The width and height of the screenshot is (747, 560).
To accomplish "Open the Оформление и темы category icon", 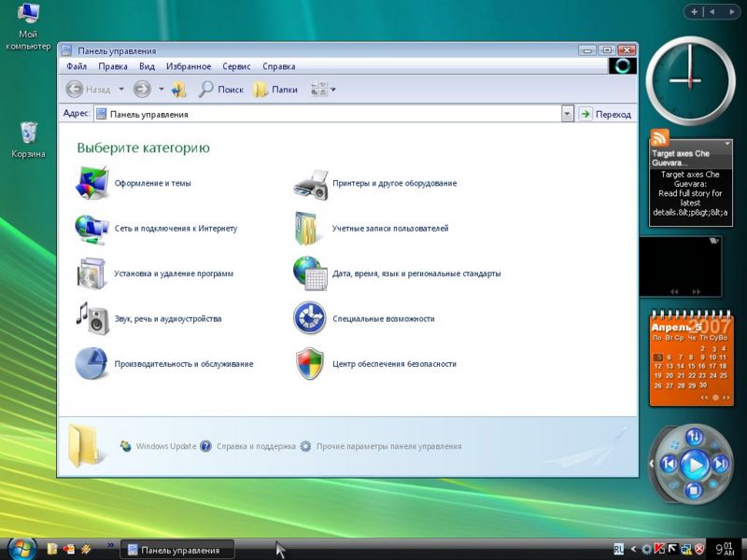I will pos(92,183).
